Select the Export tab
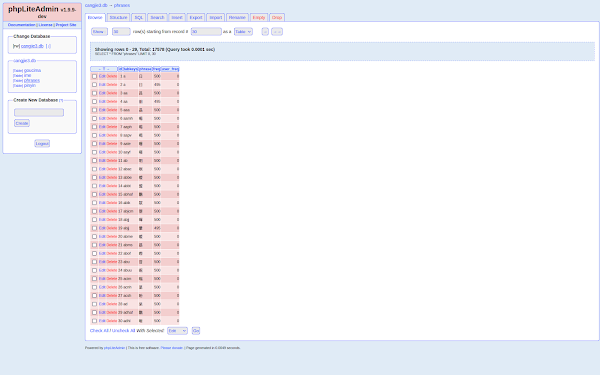The width and height of the screenshot is (600, 375). [196, 18]
